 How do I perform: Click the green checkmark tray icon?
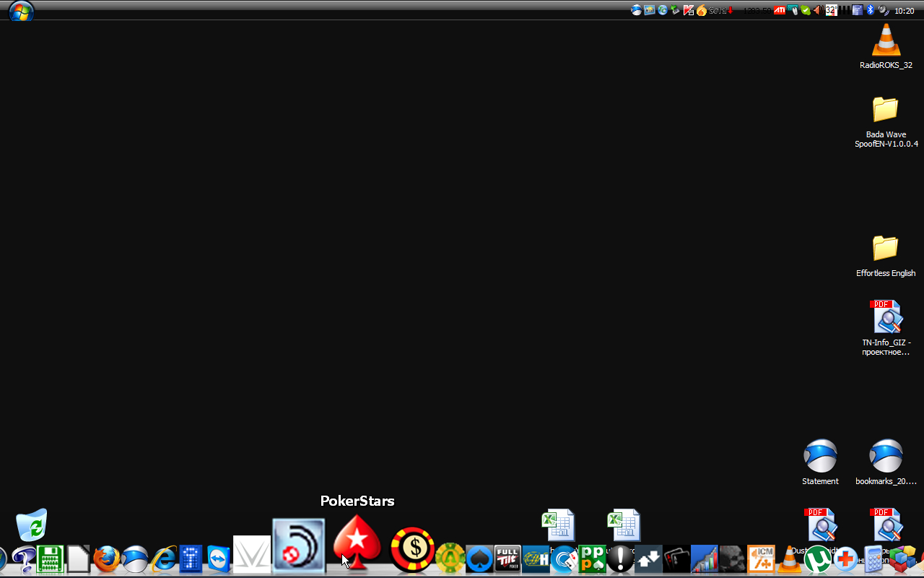pos(806,10)
